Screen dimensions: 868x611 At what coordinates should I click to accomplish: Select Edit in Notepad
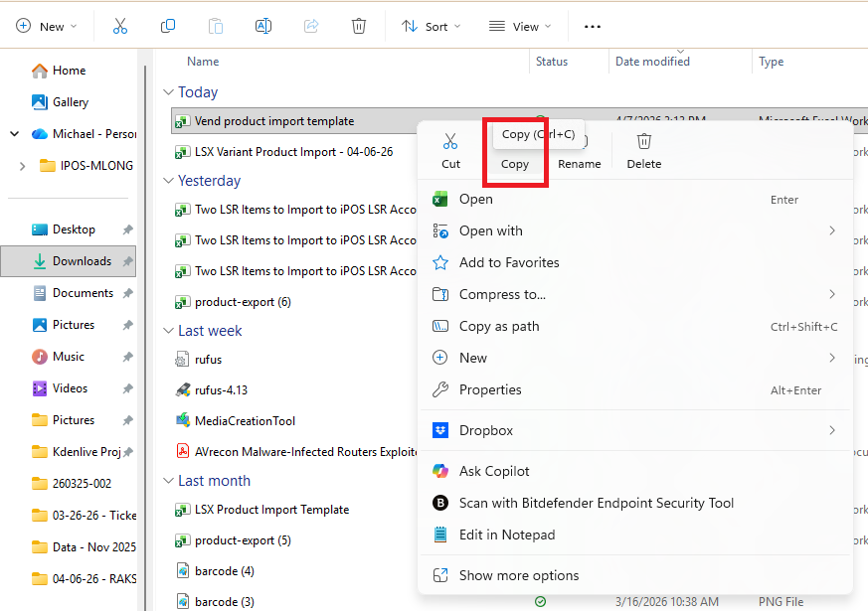point(634,535)
